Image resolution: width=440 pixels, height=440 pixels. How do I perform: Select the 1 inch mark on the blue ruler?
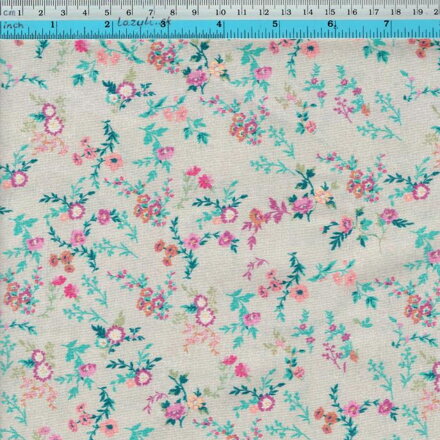coord(53,24)
